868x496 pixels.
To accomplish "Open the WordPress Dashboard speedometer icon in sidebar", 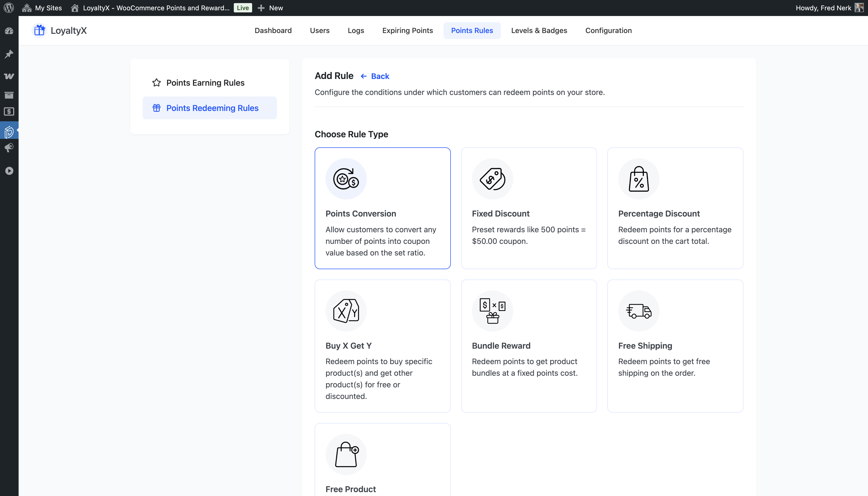I will click(x=9, y=31).
